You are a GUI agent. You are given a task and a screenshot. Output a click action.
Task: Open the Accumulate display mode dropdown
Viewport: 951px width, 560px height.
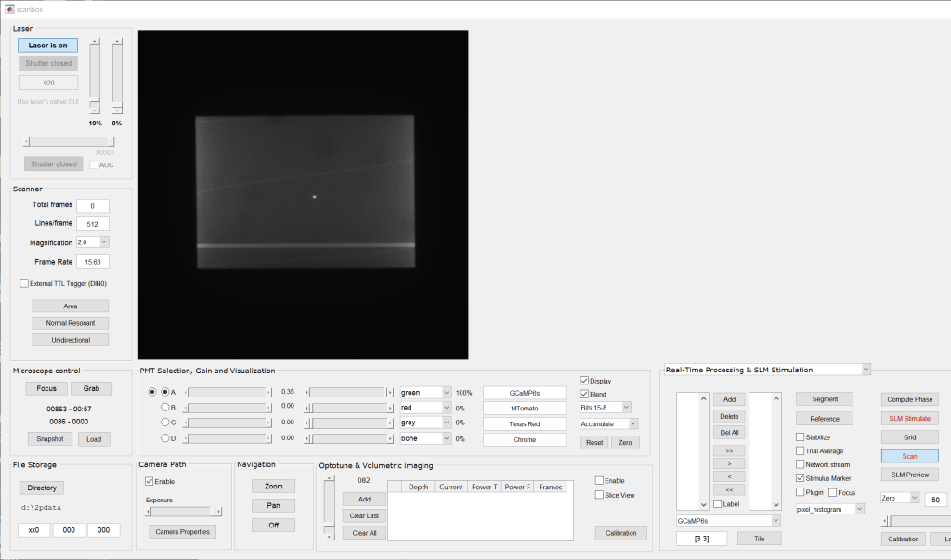(607, 423)
